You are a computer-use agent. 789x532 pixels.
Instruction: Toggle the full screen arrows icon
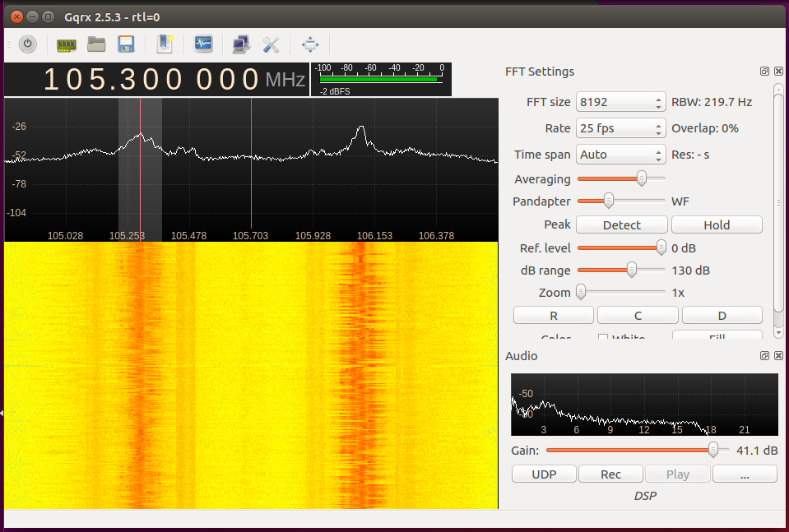[310, 44]
